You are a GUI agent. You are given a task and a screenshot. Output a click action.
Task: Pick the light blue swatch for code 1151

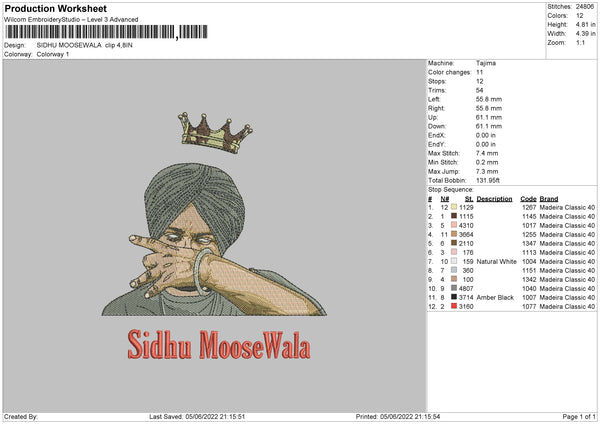click(x=454, y=270)
